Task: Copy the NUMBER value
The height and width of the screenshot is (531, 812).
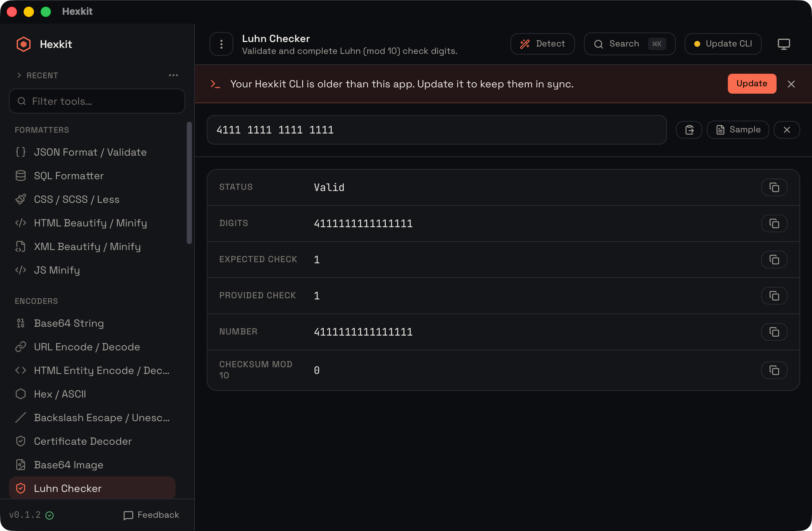Action: pyautogui.click(x=774, y=332)
